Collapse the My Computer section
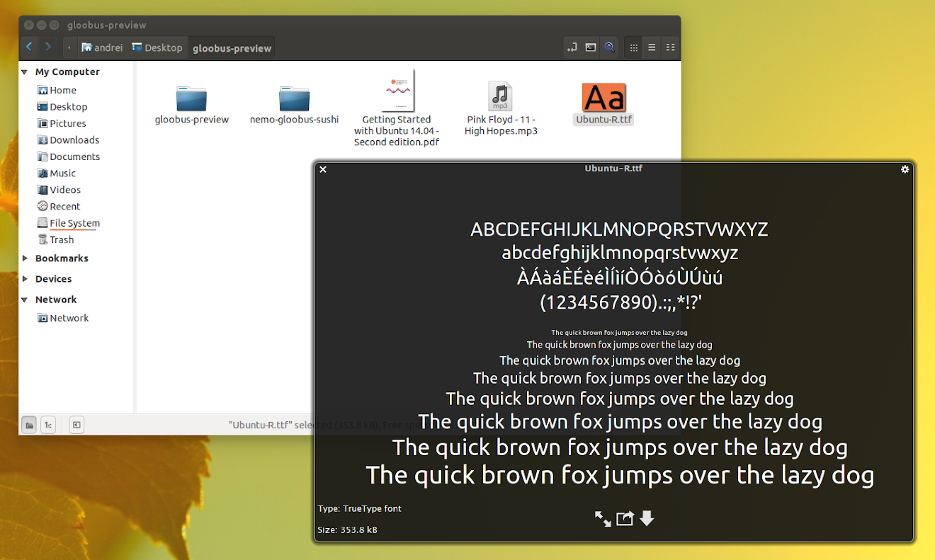Viewport: 935px width, 560px height. 25,72
